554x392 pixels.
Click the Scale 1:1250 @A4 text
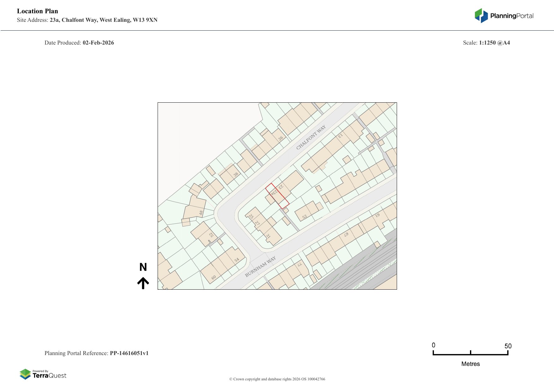pyautogui.click(x=486, y=43)
